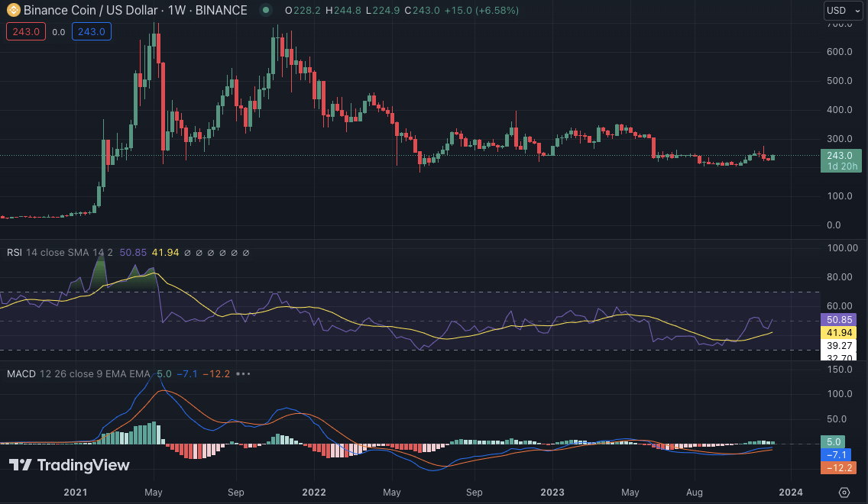The height and width of the screenshot is (504, 868).
Task: Open chart settings hexagon gear icon
Action: 844,493
